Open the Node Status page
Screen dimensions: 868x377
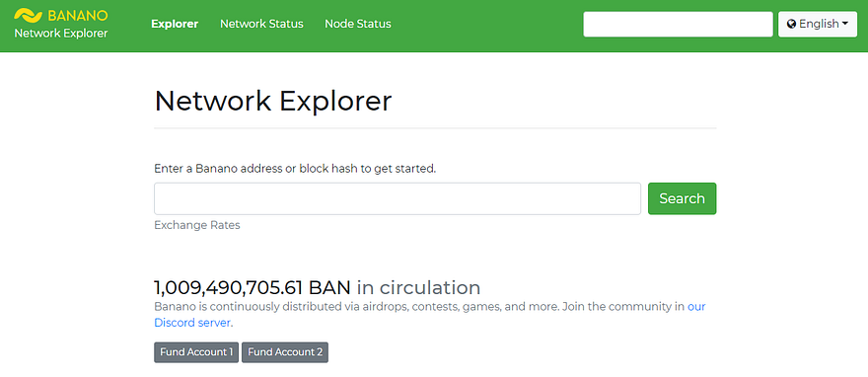[x=358, y=24]
